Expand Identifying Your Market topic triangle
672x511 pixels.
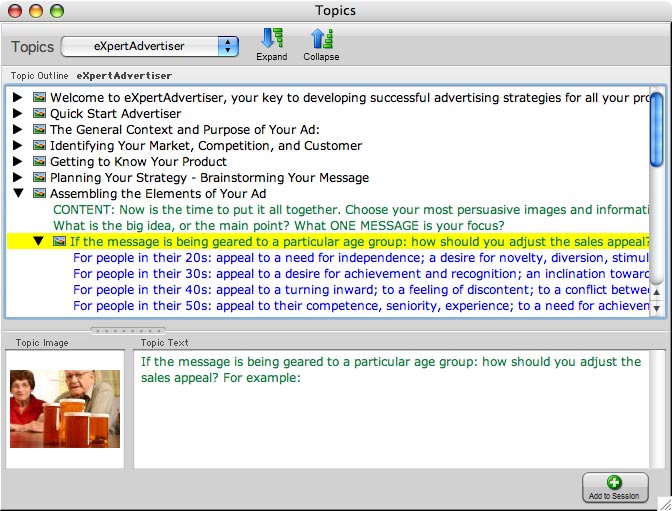tap(18, 145)
